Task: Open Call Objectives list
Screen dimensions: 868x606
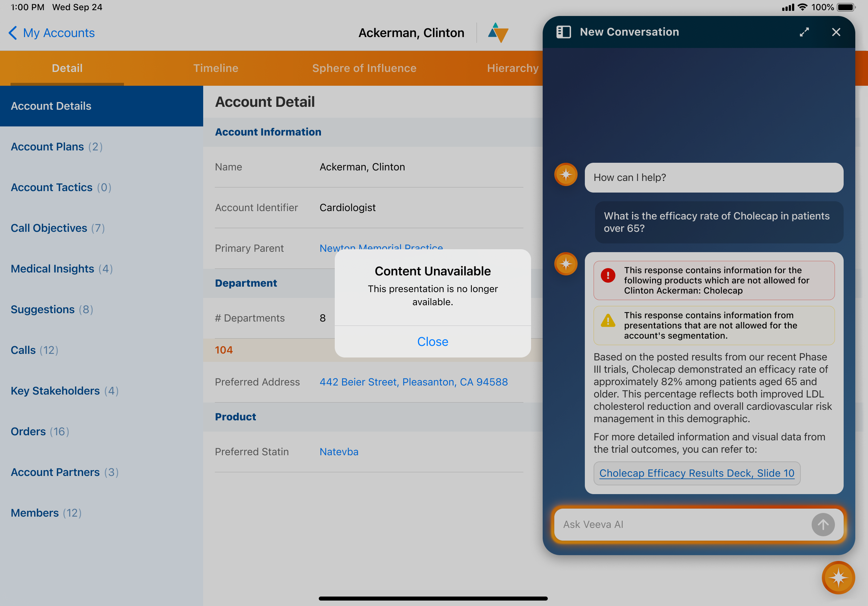Action: 49,228
